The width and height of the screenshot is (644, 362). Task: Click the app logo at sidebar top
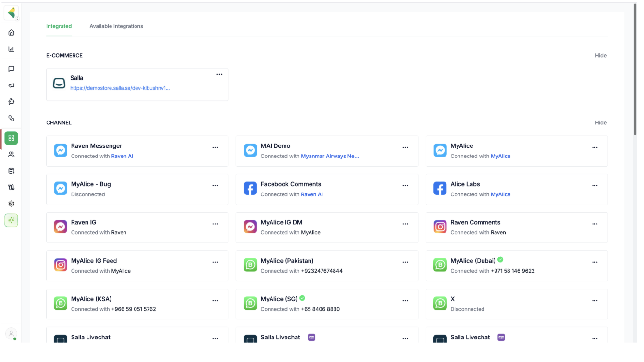coord(12,12)
